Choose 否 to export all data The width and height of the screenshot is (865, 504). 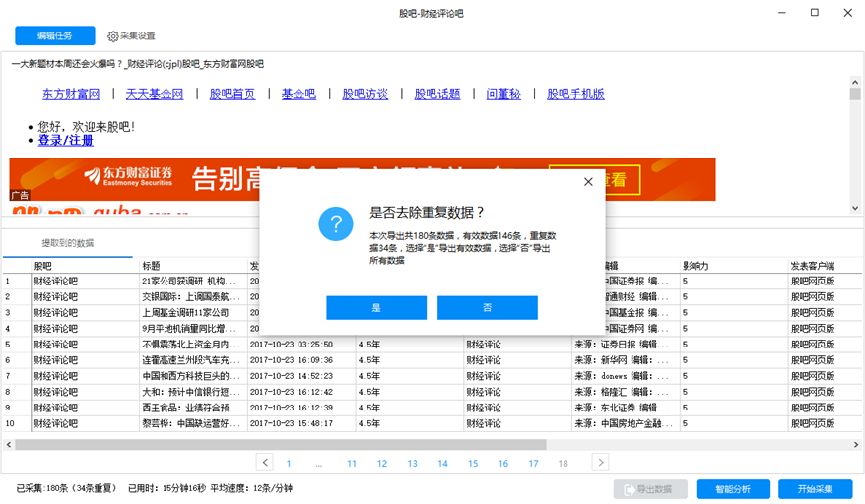[x=487, y=308]
